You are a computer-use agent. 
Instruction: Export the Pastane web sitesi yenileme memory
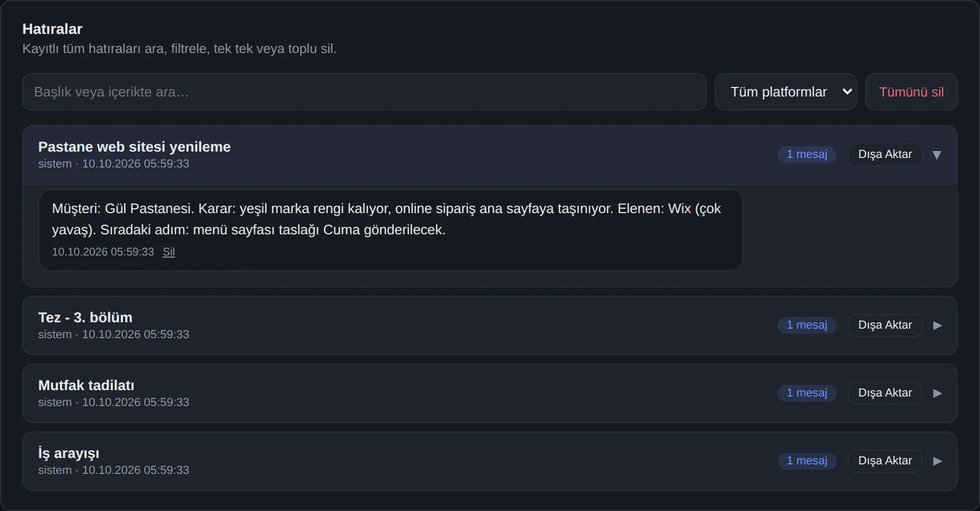point(884,154)
